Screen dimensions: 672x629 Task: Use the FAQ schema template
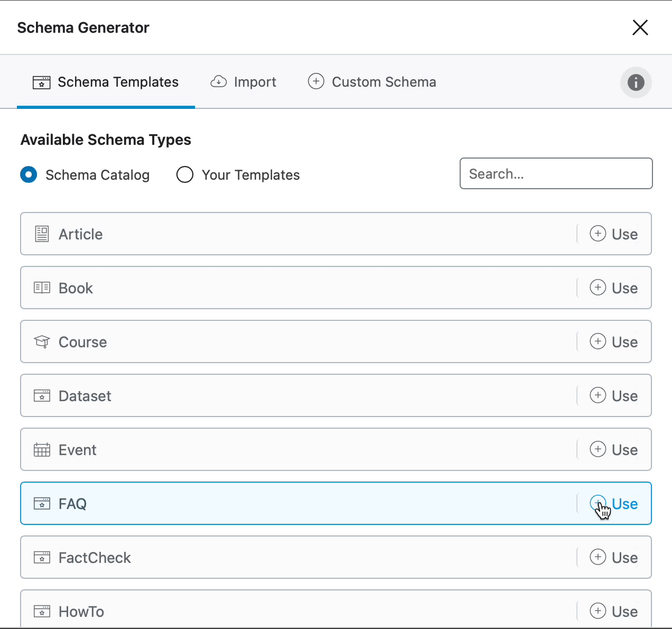[x=613, y=504]
